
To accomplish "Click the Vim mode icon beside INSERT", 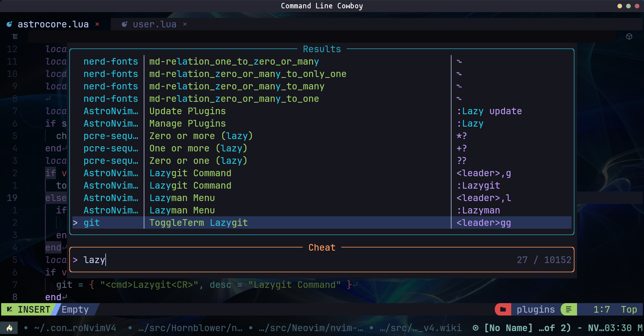I will click(x=10, y=309).
